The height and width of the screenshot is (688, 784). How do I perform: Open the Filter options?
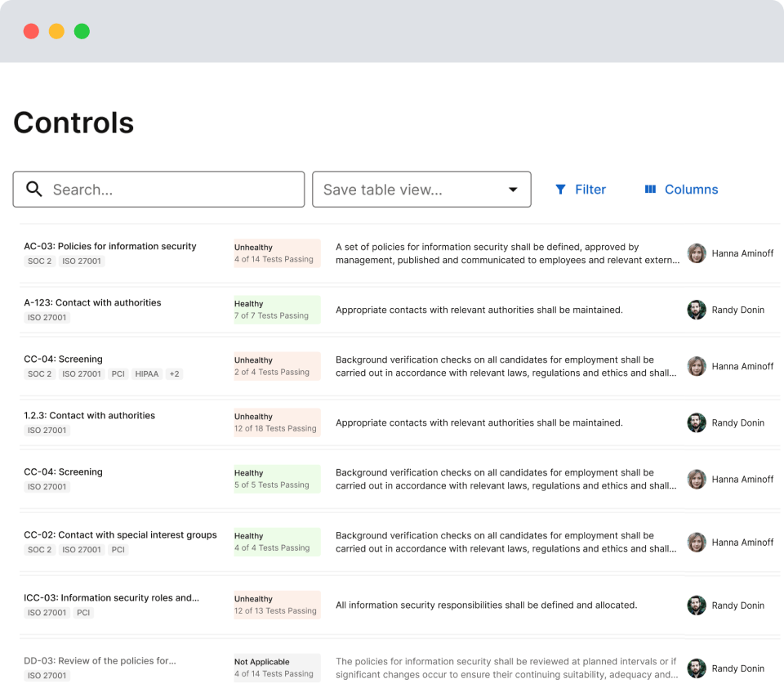581,189
